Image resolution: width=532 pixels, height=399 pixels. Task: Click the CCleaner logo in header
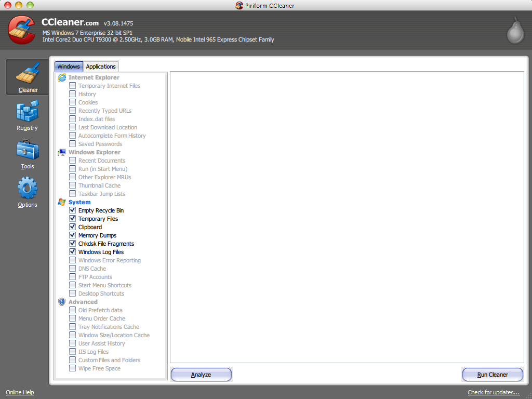pyautogui.click(x=22, y=30)
